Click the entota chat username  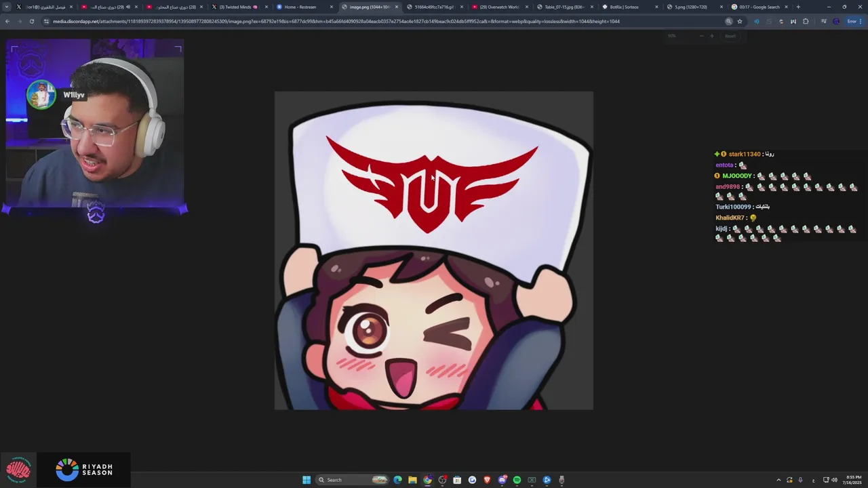724,165
